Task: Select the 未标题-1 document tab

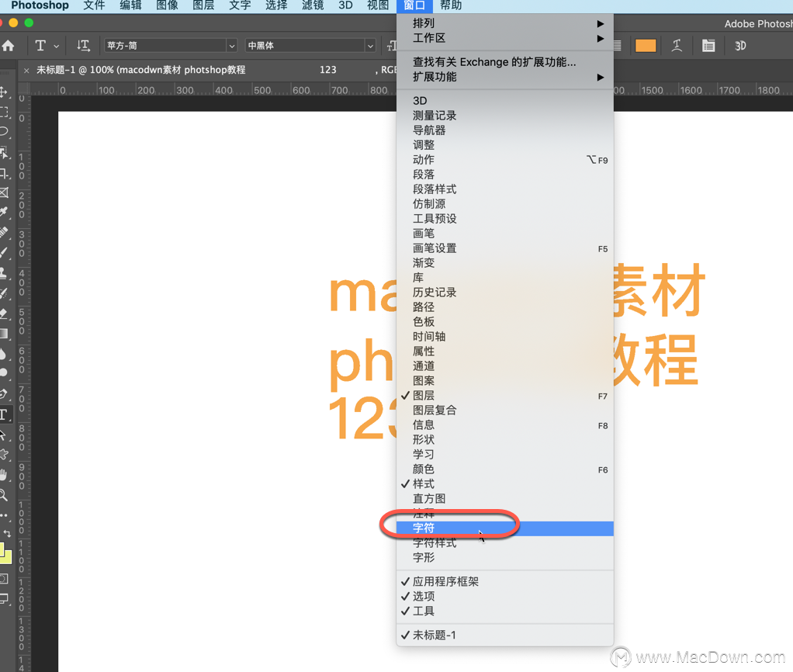Action: pos(207,71)
